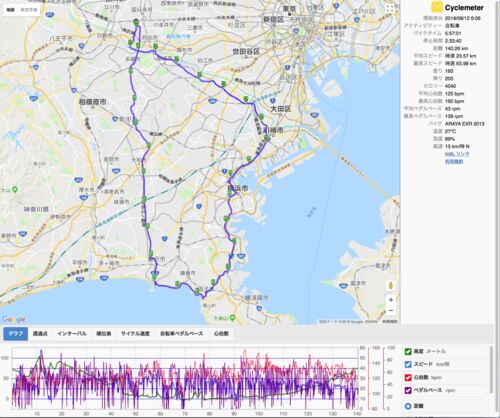Viewport: 500px width, 418px height.
Task: Open 利用規約 link at map bottom edge
Action: [390, 322]
